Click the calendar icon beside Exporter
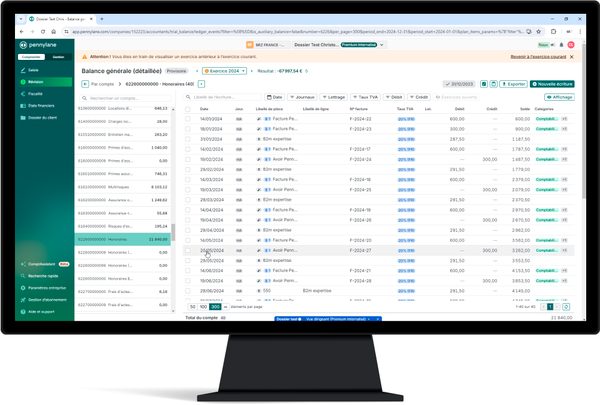 point(494,84)
